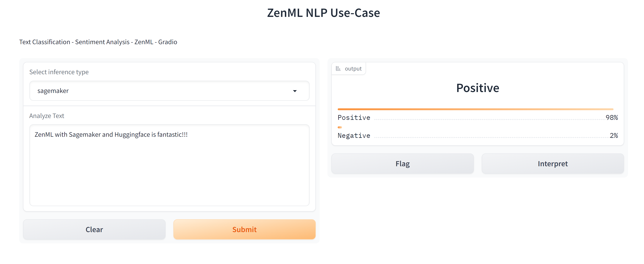644x264 pixels.
Task: Click the 2% Negative score value
Action: click(614, 135)
